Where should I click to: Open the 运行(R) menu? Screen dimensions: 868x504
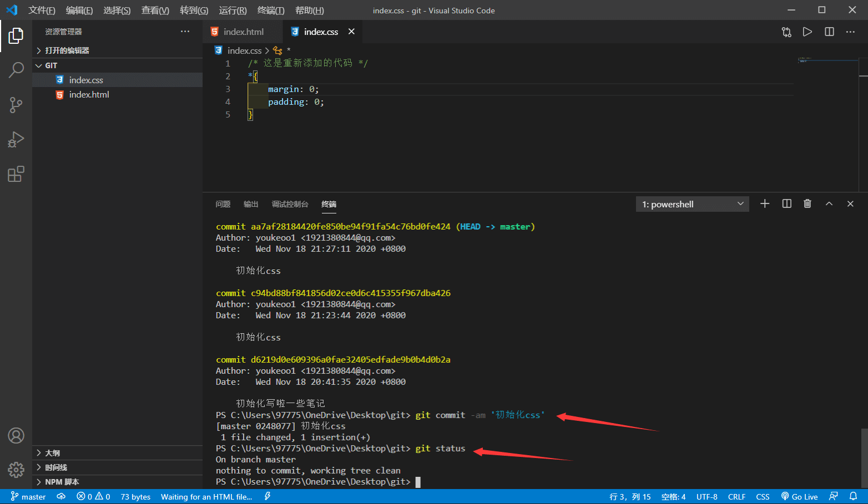pyautogui.click(x=233, y=11)
